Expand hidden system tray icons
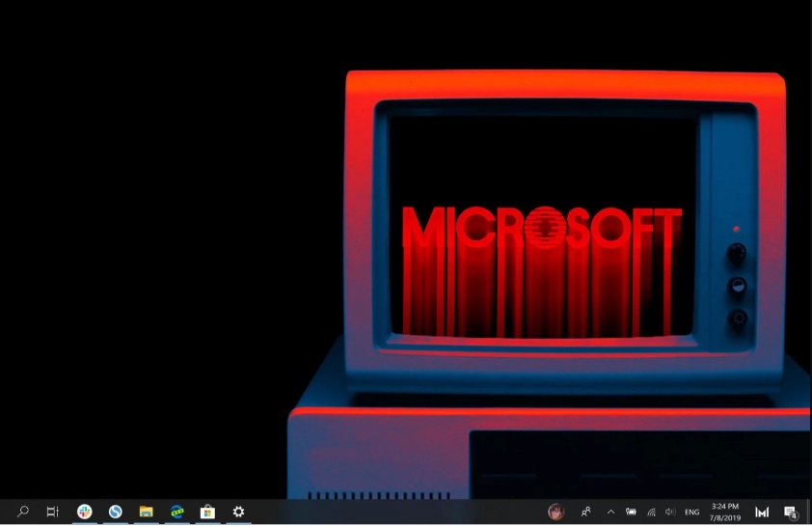This screenshot has height=527, width=812. click(x=611, y=512)
